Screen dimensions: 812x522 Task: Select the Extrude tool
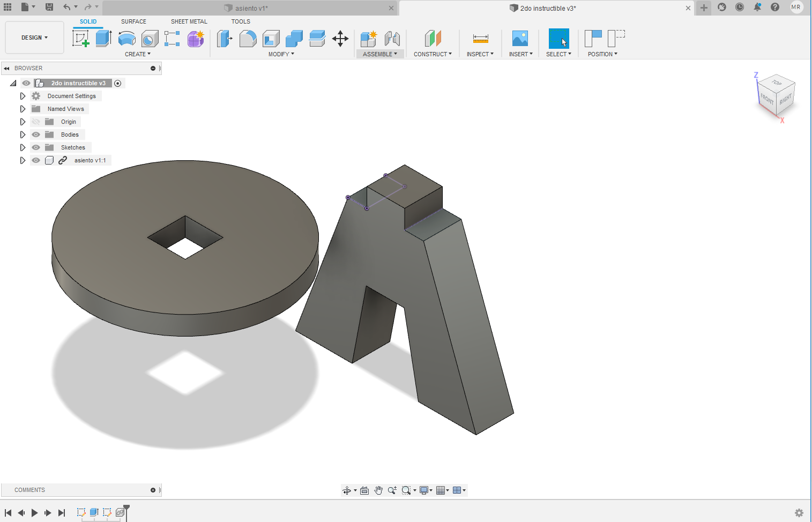click(x=103, y=39)
